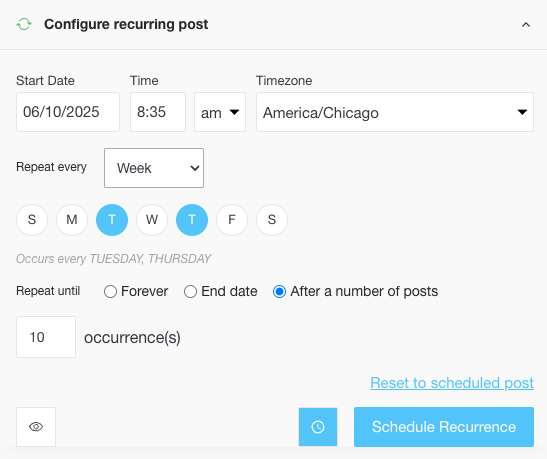This screenshot has width=547, height=459.
Task: Open the America/Chicago timezone dropdown
Action: click(395, 112)
